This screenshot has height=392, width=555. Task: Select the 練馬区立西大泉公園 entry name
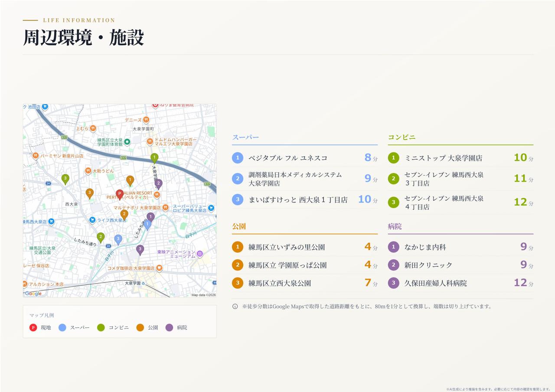click(280, 283)
